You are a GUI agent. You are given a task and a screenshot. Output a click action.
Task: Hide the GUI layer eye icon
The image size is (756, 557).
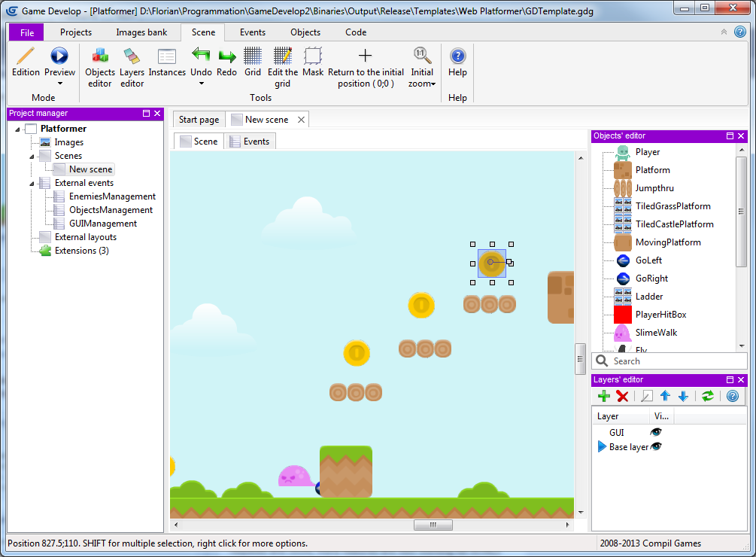point(657,433)
